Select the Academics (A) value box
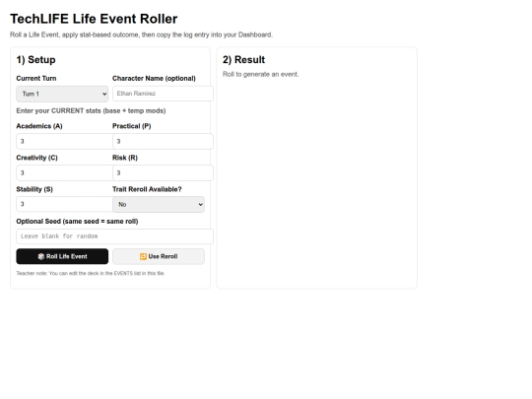Screen dimensions: 532x399 tap(64, 141)
